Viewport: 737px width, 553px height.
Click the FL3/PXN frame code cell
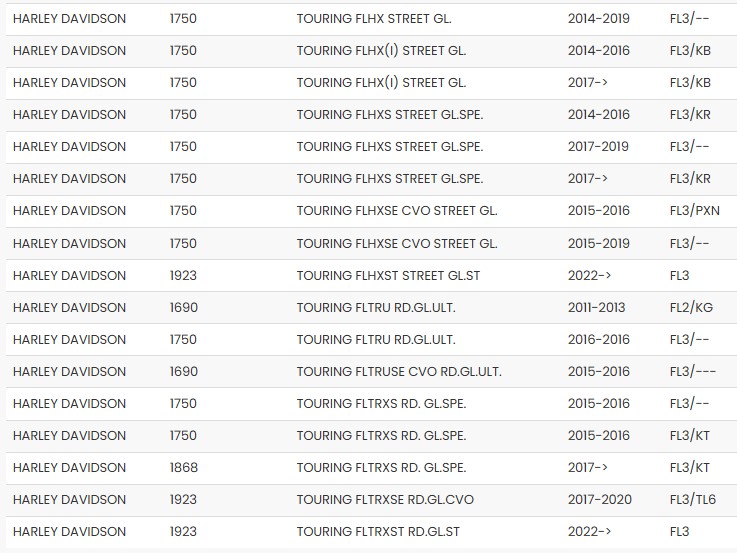[x=694, y=211]
